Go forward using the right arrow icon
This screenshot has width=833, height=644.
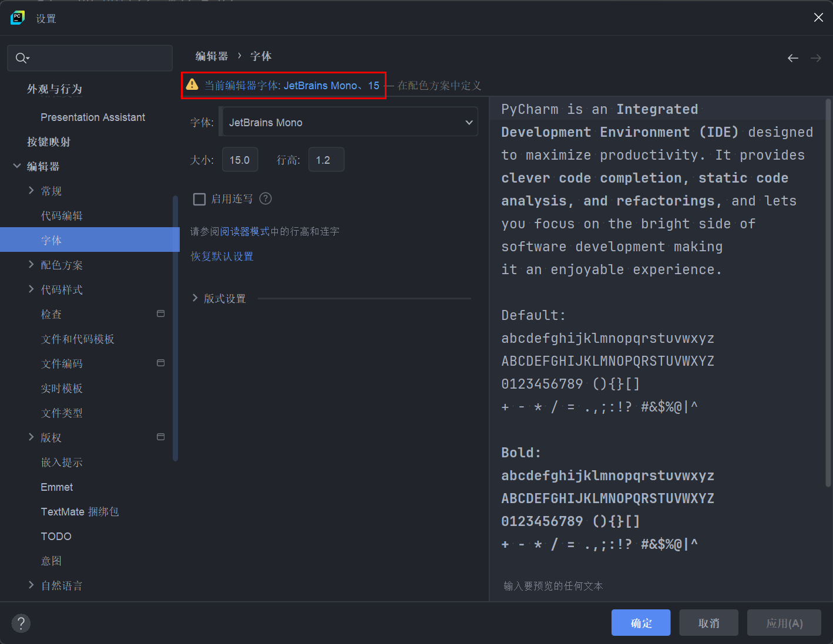pyautogui.click(x=816, y=58)
